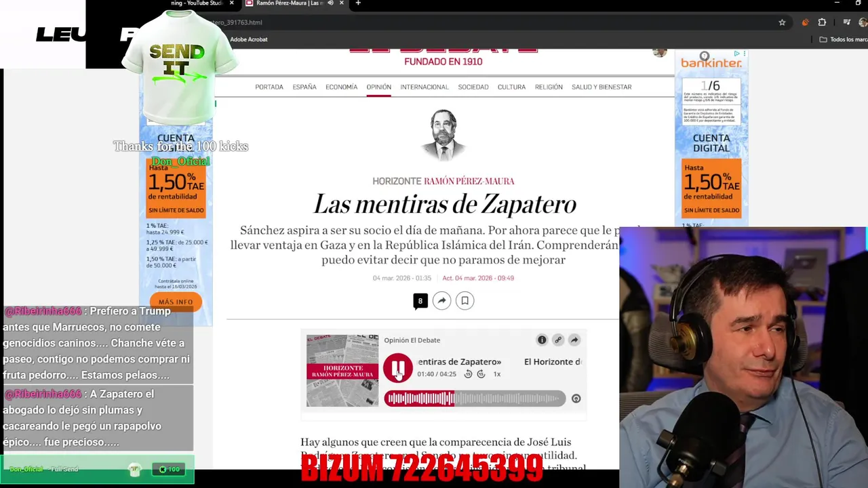Click the Opinión El Debate player label
This screenshot has height=488, width=868.
pyautogui.click(x=412, y=340)
